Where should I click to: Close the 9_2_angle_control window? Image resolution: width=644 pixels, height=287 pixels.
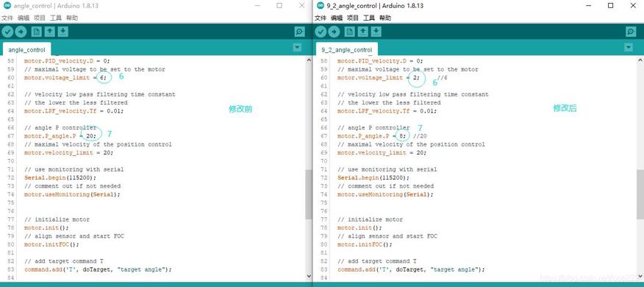[x=633, y=6]
